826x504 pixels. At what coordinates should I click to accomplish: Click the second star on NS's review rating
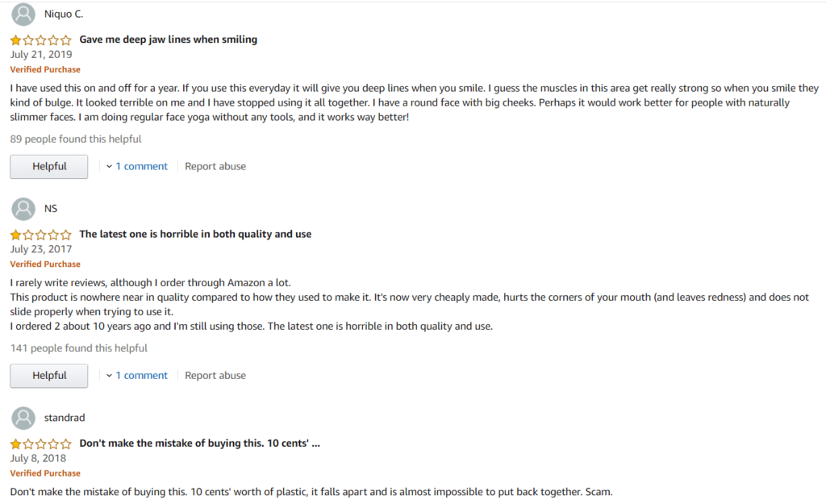27,234
